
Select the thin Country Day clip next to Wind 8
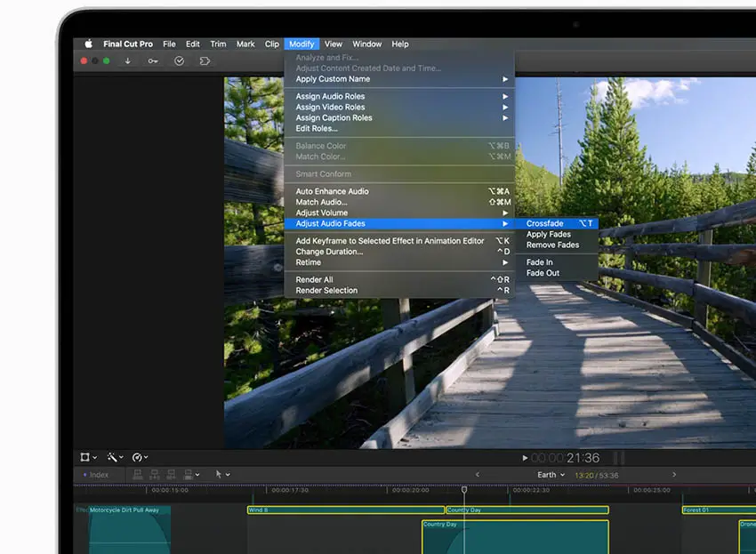coord(527,510)
